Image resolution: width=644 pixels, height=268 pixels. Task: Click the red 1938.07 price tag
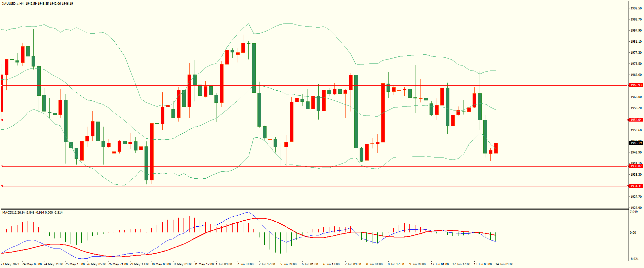click(x=636, y=166)
